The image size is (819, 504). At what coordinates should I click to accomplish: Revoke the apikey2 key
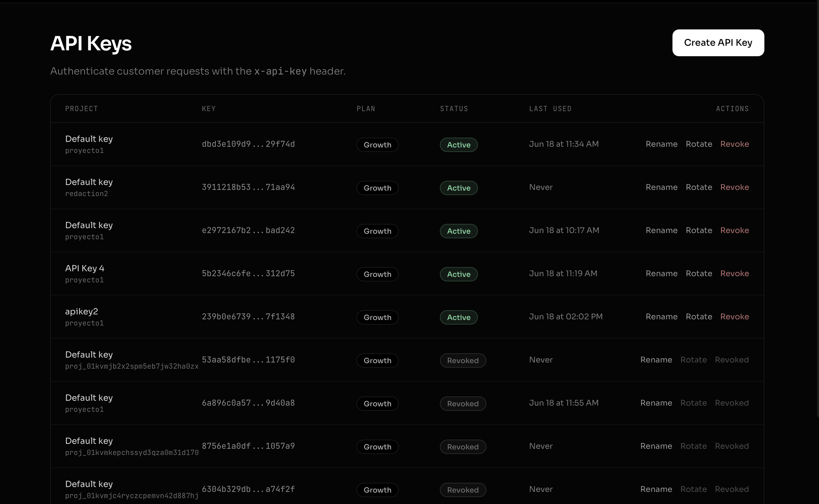point(734,316)
